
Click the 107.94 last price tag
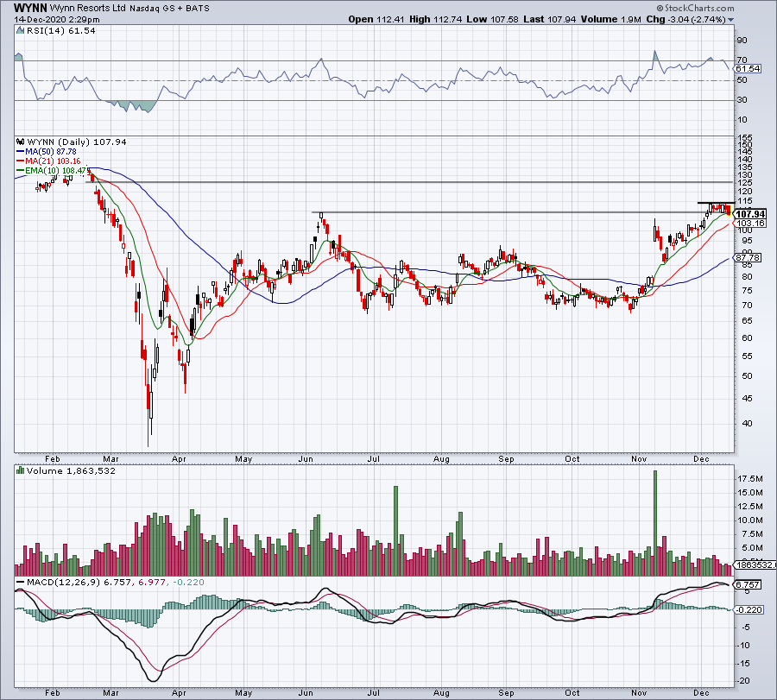point(750,214)
